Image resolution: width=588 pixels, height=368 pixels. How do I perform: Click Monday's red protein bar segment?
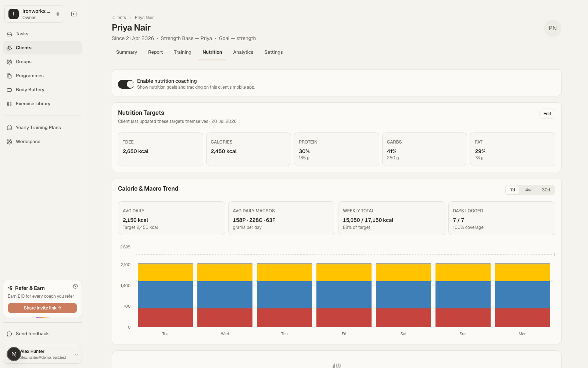(523, 318)
